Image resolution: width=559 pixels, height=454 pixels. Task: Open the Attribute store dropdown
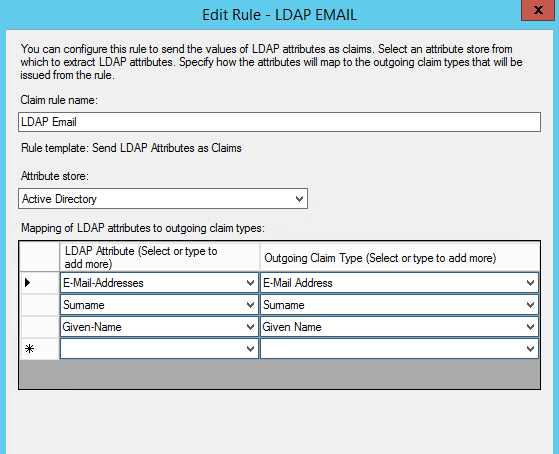299,199
